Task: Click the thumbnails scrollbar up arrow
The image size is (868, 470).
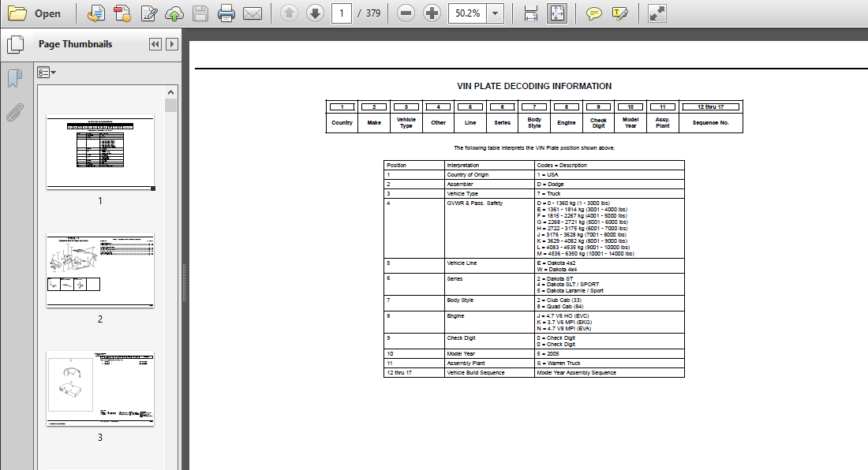Action: coord(170,92)
